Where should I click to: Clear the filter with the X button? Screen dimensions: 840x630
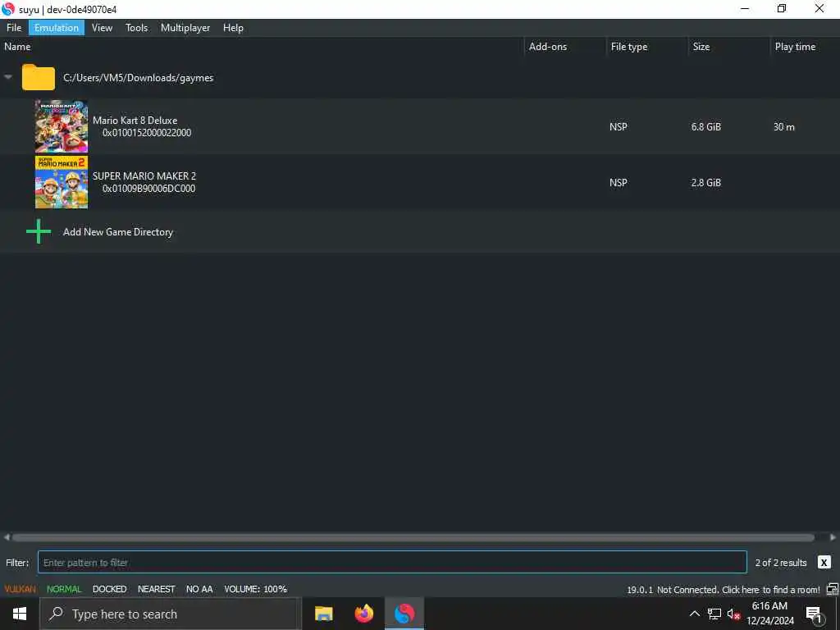(824, 562)
